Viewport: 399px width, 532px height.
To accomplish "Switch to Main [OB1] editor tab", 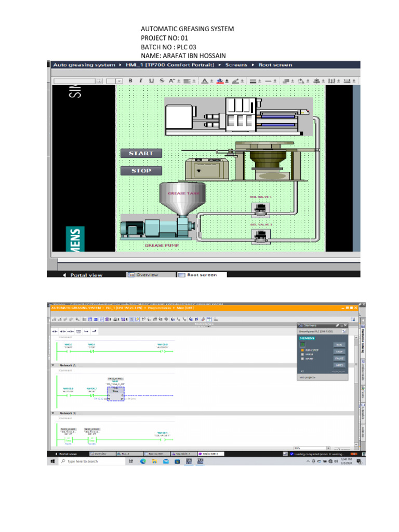I will click(x=210, y=454).
